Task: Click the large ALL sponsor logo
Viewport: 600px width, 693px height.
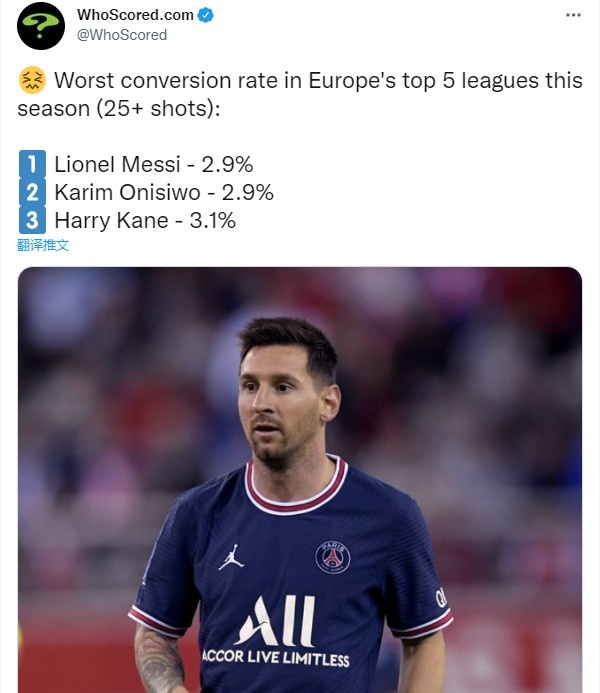Action: point(275,621)
